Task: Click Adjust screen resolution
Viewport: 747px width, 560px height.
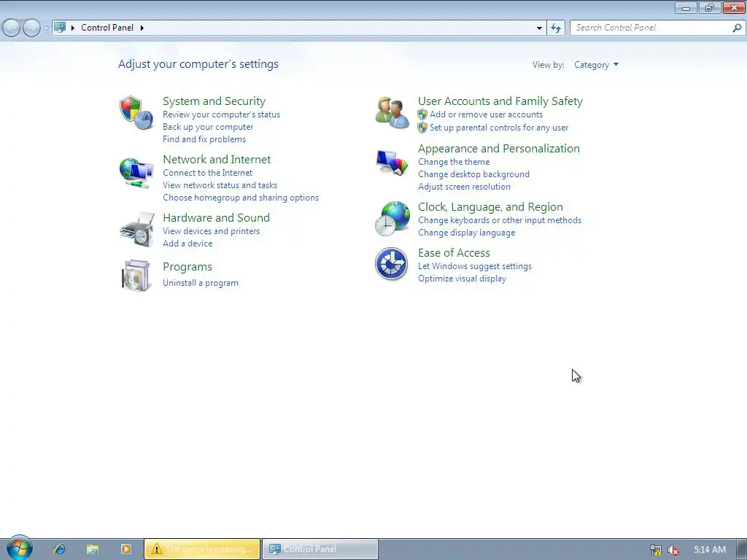Action: tap(464, 187)
